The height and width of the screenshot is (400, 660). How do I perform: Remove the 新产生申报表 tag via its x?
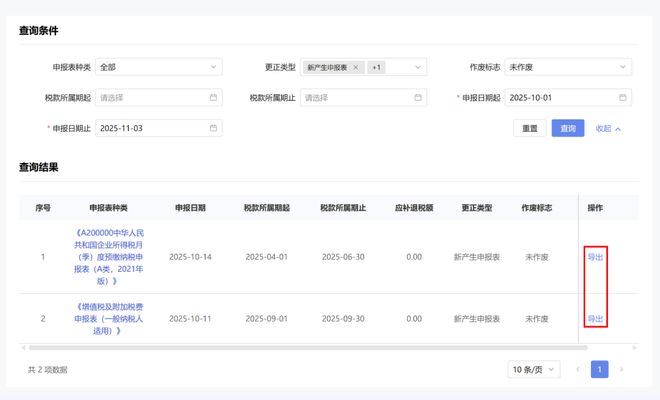click(x=356, y=68)
